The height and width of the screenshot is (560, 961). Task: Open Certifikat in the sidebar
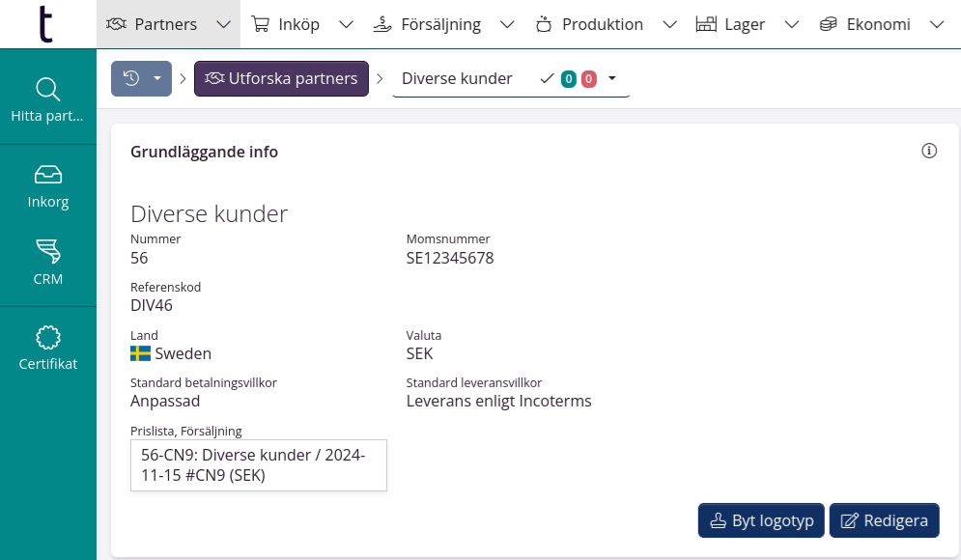point(48,348)
